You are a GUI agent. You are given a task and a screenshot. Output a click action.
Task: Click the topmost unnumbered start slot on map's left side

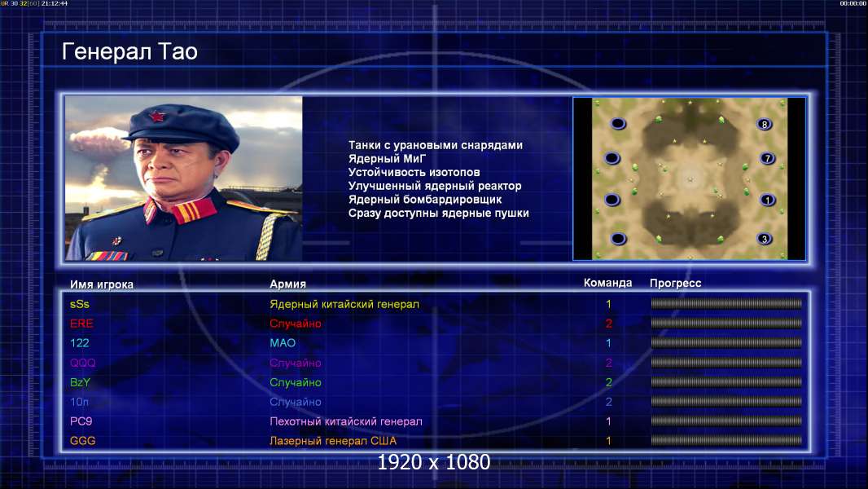point(618,124)
